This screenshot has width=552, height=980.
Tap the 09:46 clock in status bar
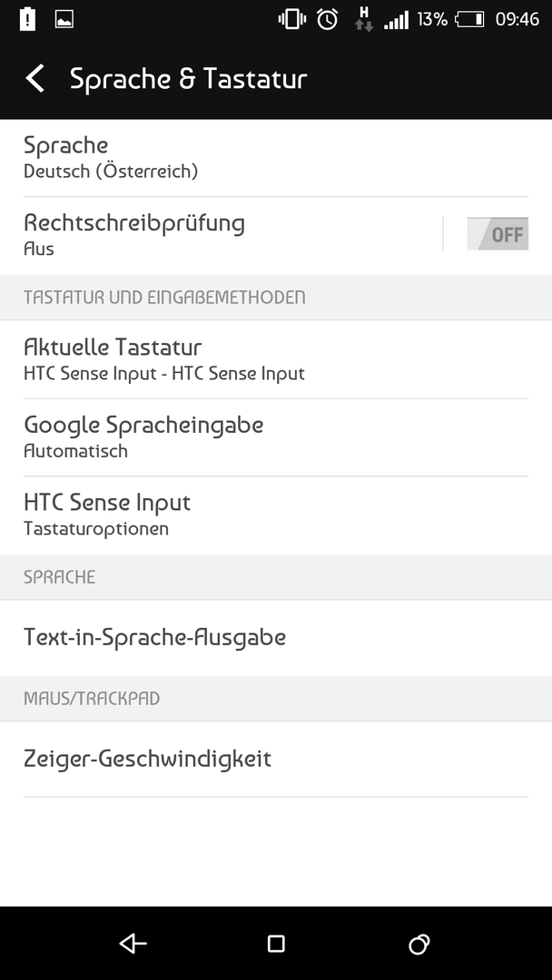[x=517, y=19]
